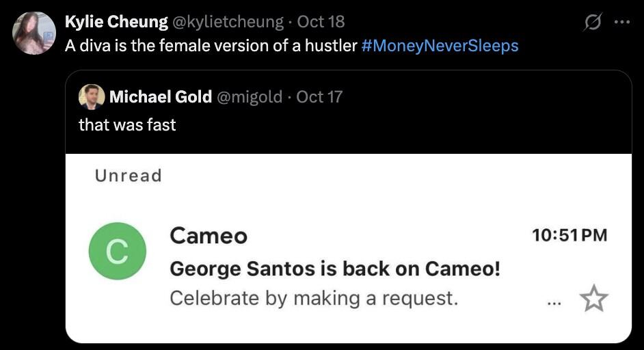The width and height of the screenshot is (644, 350).
Task: Open quoted tweet text "that was fast"
Action: click(x=127, y=125)
